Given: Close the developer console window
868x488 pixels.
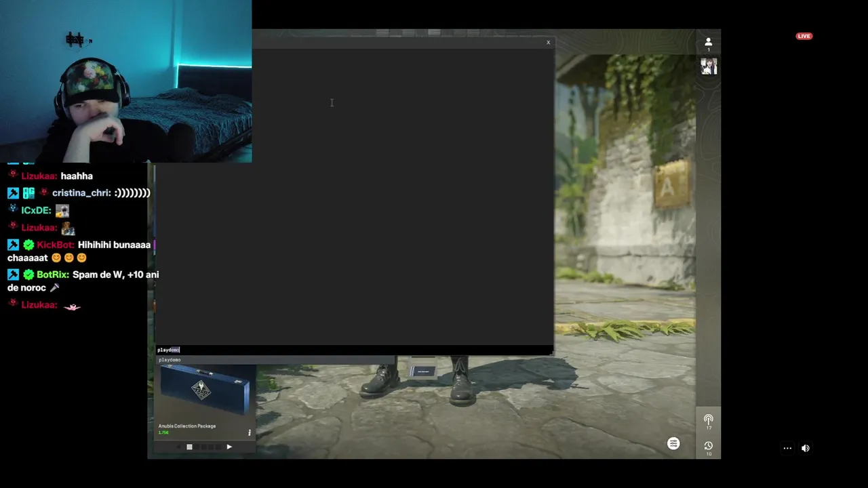Looking at the screenshot, I should [x=548, y=43].
